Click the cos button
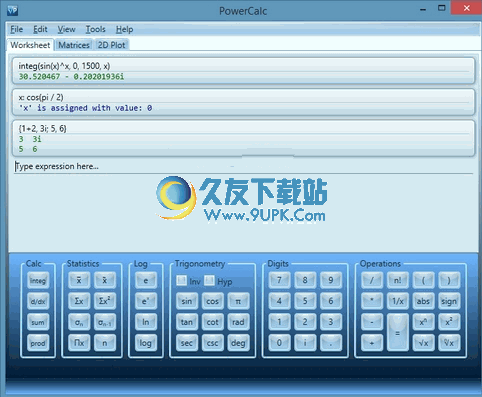This screenshot has height=397, width=482. [212, 301]
